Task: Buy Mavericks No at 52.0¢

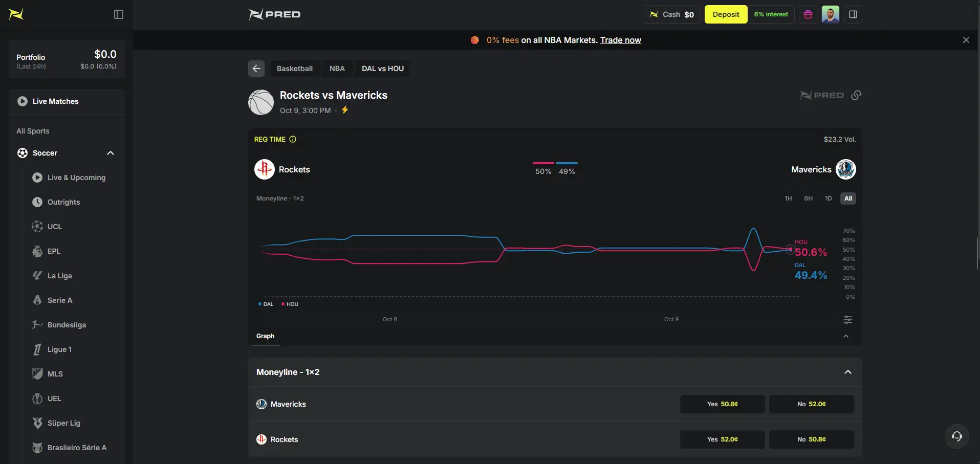Action: tap(811, 404)
